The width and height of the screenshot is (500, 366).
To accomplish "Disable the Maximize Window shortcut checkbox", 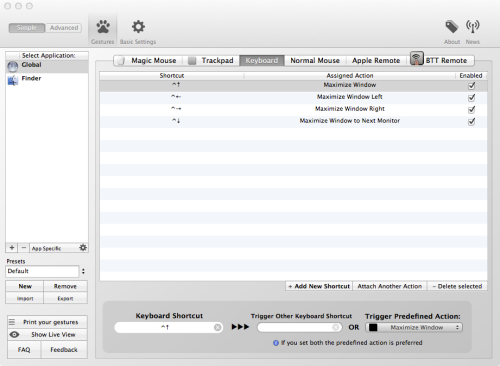I will pos(471,86).
